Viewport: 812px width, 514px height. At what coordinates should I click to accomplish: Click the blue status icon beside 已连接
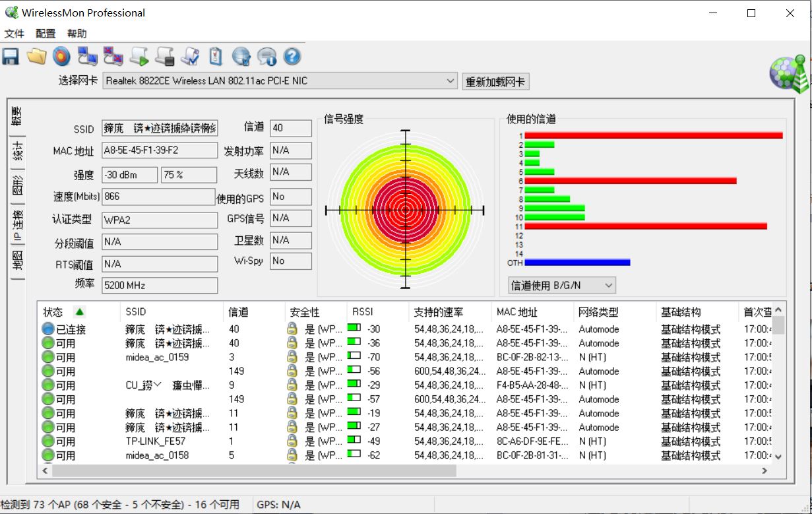coord(48,329)
